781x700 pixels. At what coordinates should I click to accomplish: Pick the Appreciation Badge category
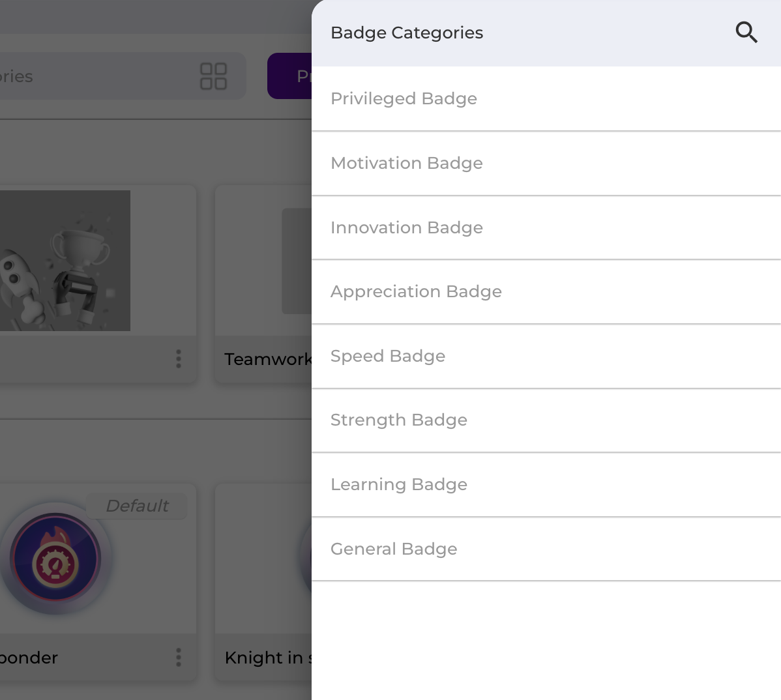[x=416, y=291]
